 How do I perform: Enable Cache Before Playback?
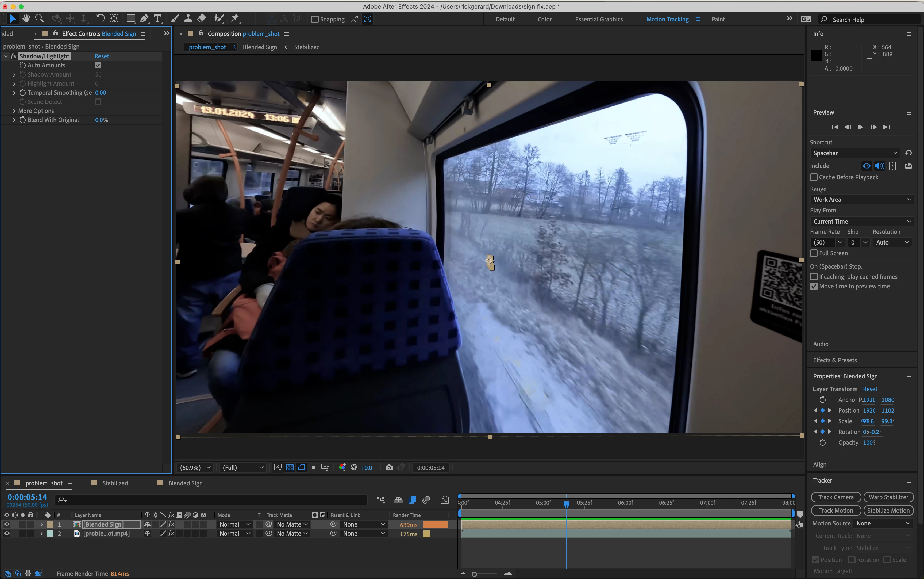click(x=814, y=177)
